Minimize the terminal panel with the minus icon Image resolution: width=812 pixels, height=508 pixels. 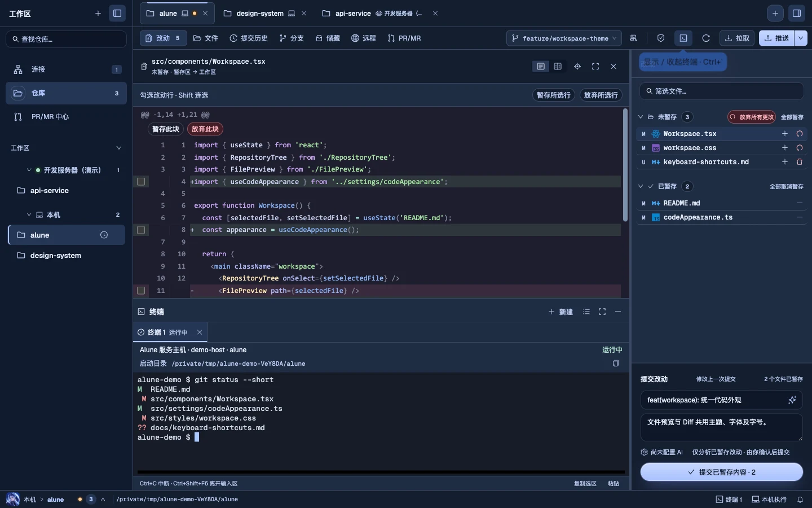[618, 312]
